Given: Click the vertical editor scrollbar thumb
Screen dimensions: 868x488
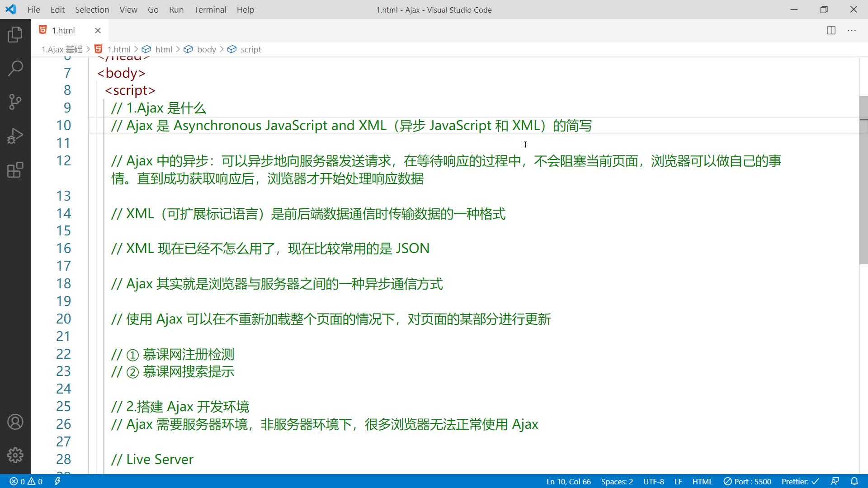Looking at the screenshot, I should [863, 181].
